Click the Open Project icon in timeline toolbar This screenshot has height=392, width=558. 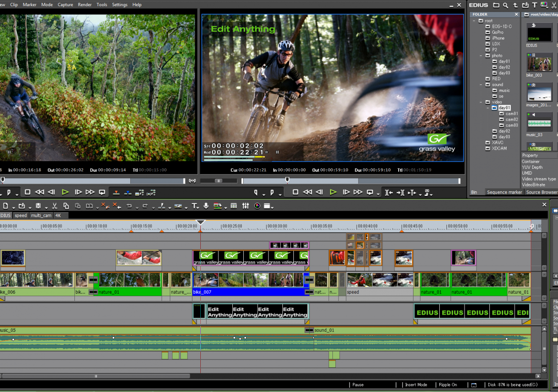22,206
